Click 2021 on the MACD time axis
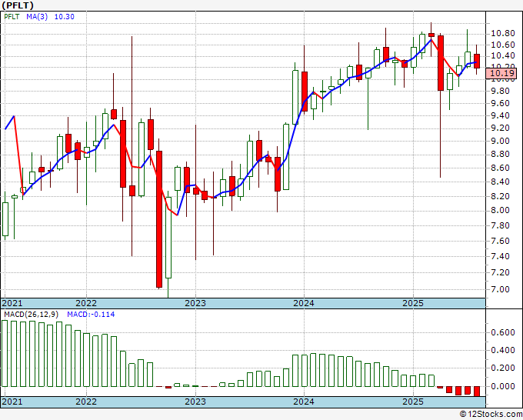The height and width of the screenshot is (420, 523). click(12, 402)
